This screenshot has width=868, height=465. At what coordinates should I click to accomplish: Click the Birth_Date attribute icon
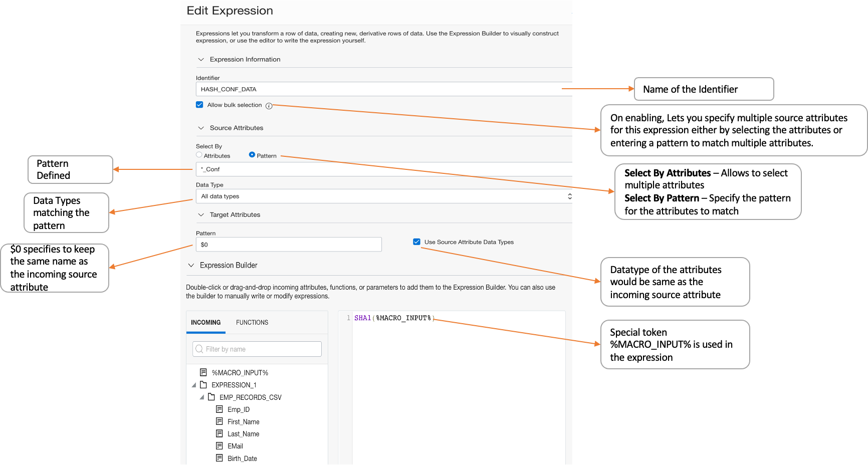[220, 458]
